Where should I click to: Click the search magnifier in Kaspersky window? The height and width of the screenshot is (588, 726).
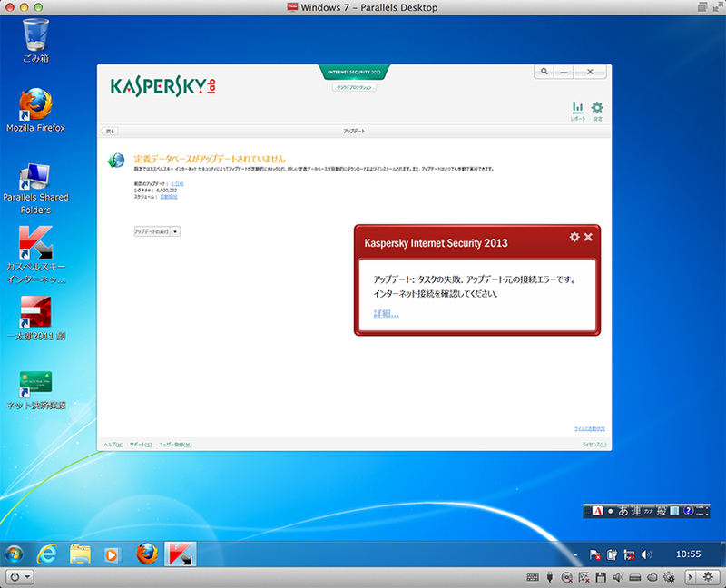pos(544,72)
